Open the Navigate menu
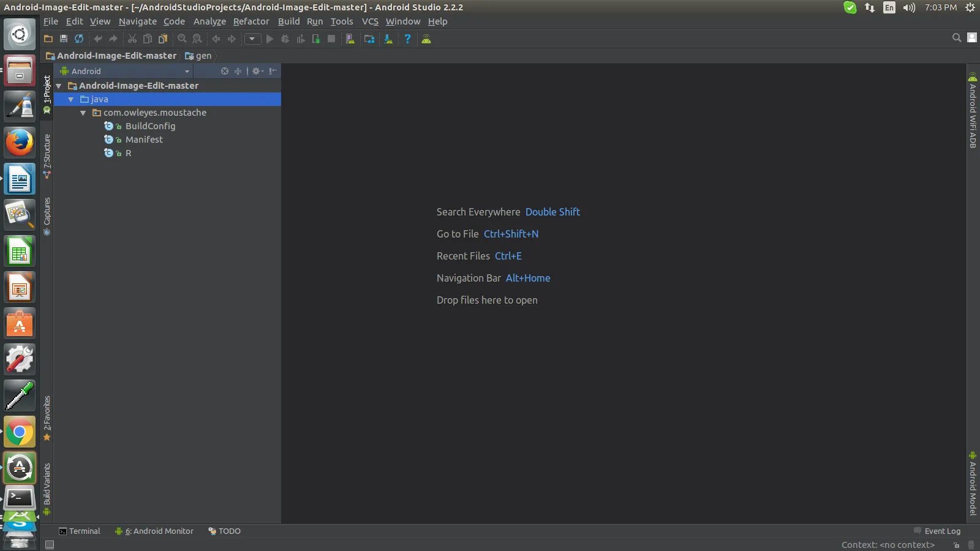This screenshot has width=980, height=551. point(138,21)
